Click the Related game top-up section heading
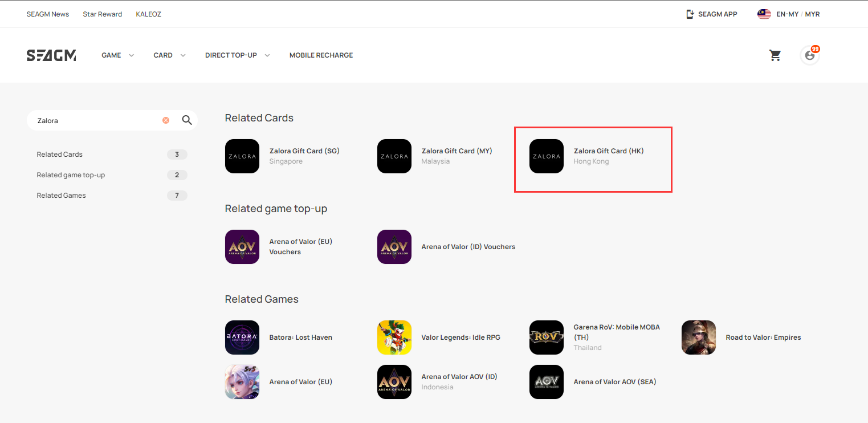This screenshot has width=868, height=423. click(276, 209)
